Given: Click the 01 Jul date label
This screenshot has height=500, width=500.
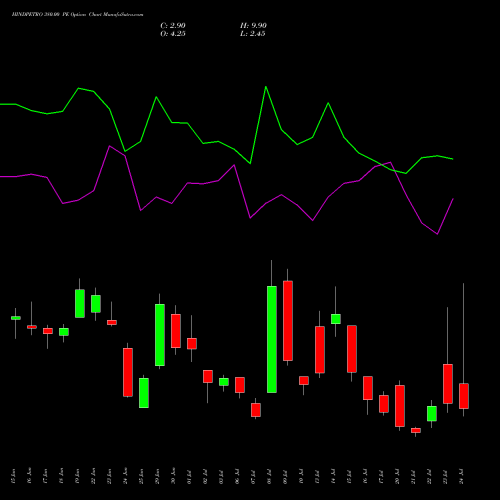Looking at the screenshot, I should pyautogui.click(x=189, y=476).
